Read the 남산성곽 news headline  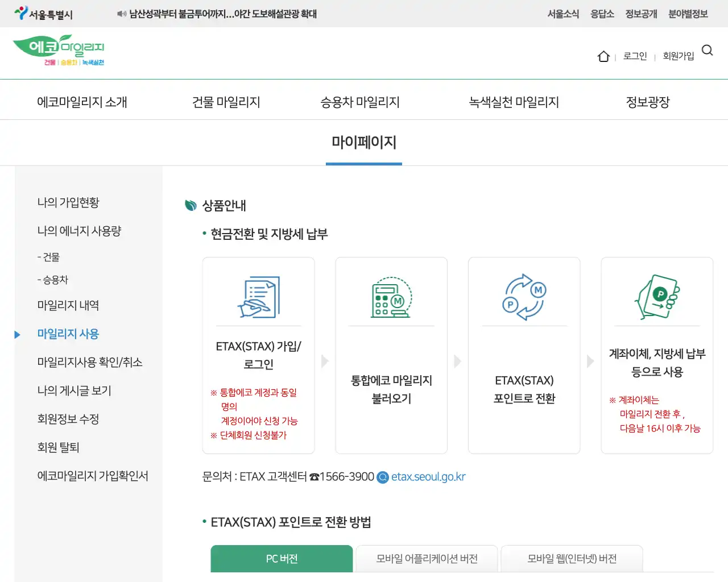click(x=223, y=14)
